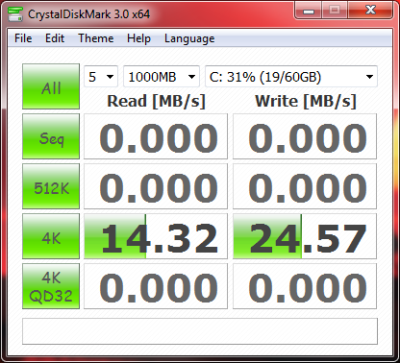Click the 4K read result 14.32

pos(156,236)
